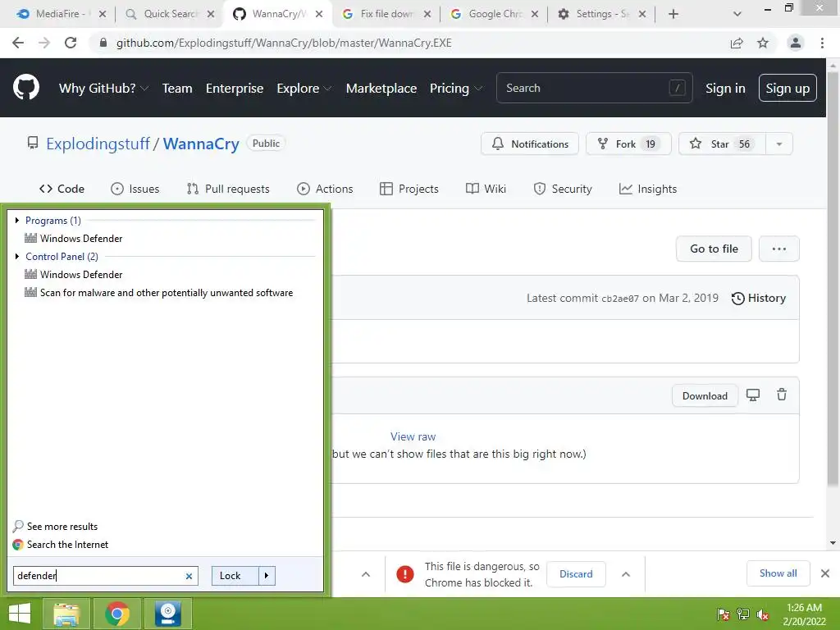Click the browser back arrow
This screenshot has height=630, width=840.
pyautogui.click(x=18, y=43)
